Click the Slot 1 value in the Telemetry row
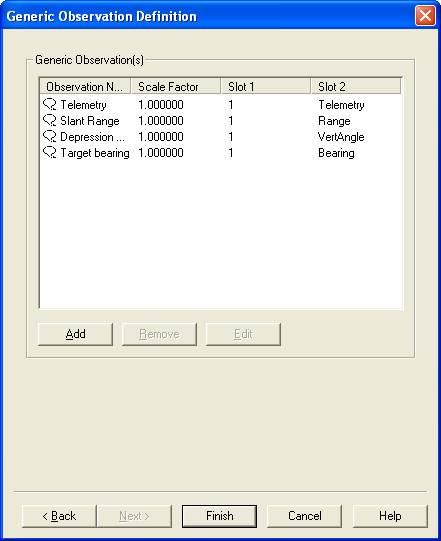 231,105
